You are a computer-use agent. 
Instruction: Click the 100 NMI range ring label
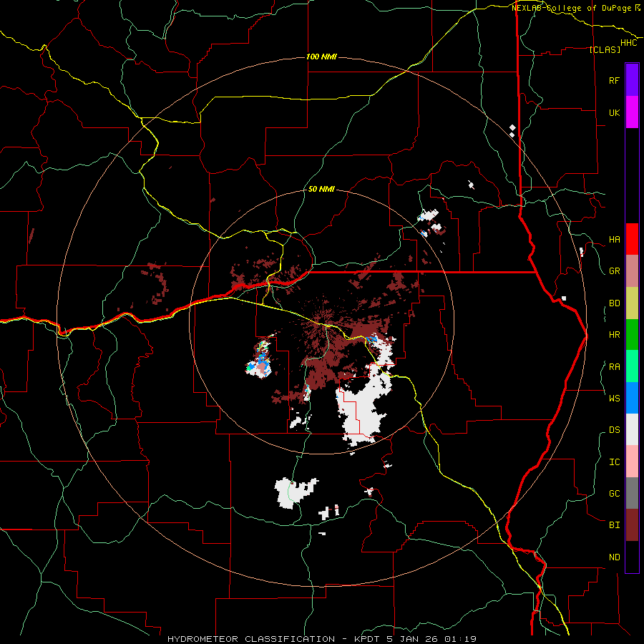tap(321, 57)
